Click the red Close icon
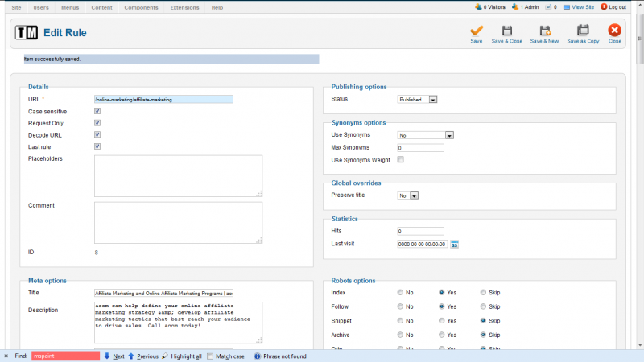The height and width of the screenshot is (362, 644). coord(615,31)
